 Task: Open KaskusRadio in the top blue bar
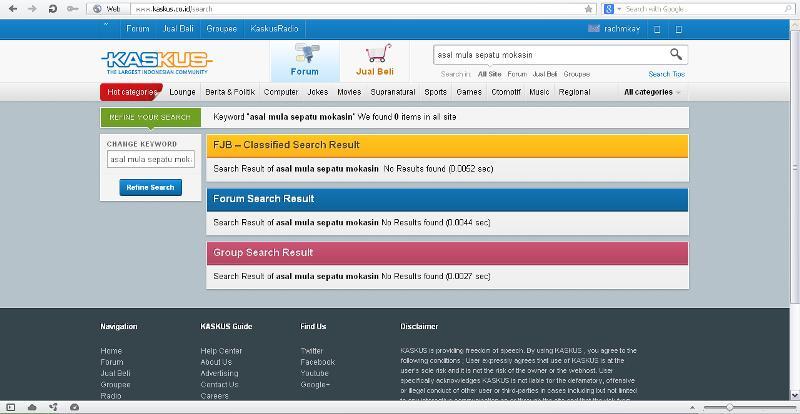[274, 29]
